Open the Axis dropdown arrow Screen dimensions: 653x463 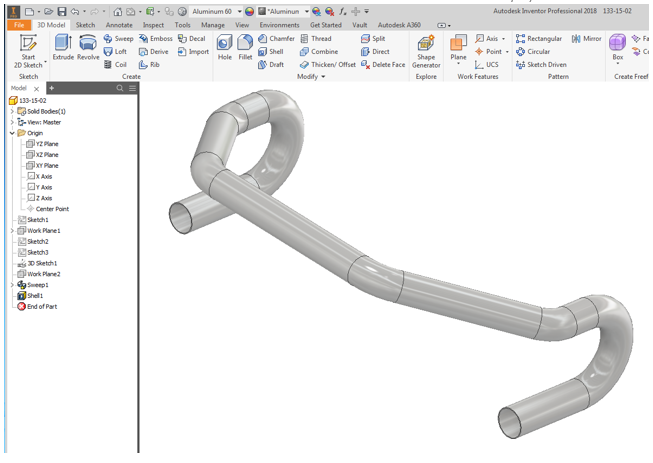503,39
